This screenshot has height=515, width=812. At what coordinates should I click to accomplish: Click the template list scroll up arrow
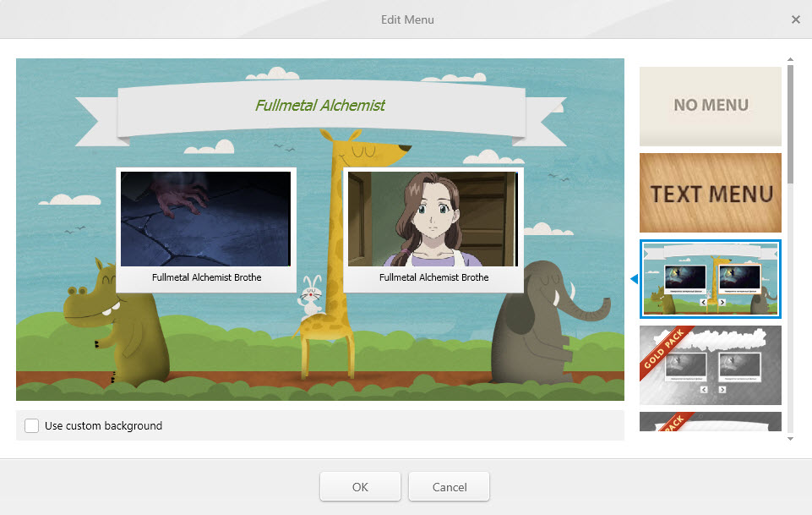(x=790, y=59)
